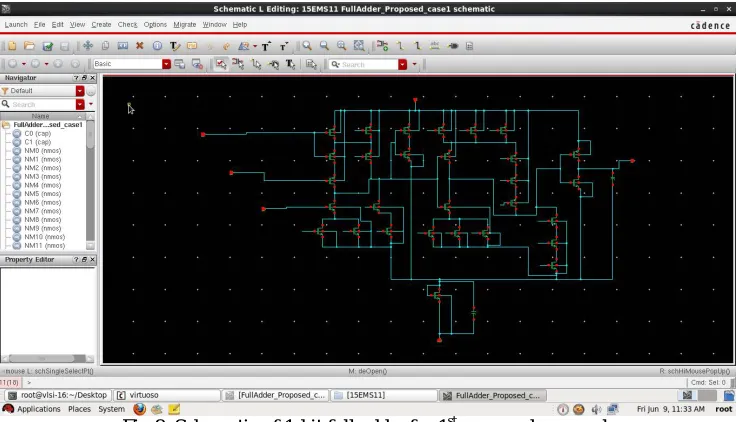Open the toolbar Search field dropdown arrow

click(x=402, y=64)
